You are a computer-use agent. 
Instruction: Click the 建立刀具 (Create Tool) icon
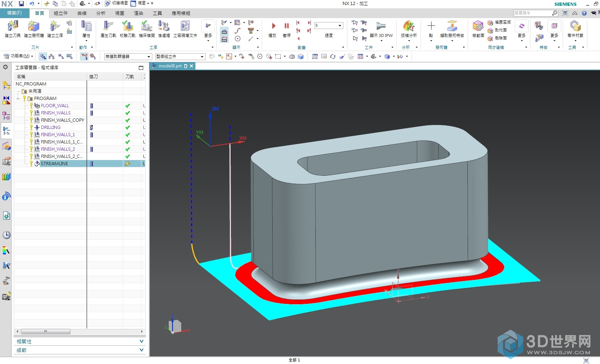click(13, 27)
